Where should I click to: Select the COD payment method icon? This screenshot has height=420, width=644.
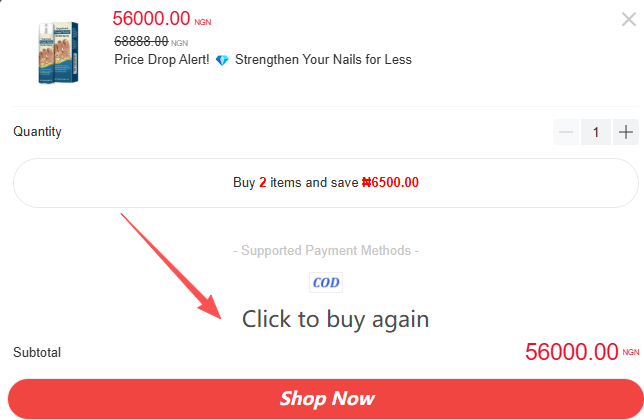click(x=326, y=282)
